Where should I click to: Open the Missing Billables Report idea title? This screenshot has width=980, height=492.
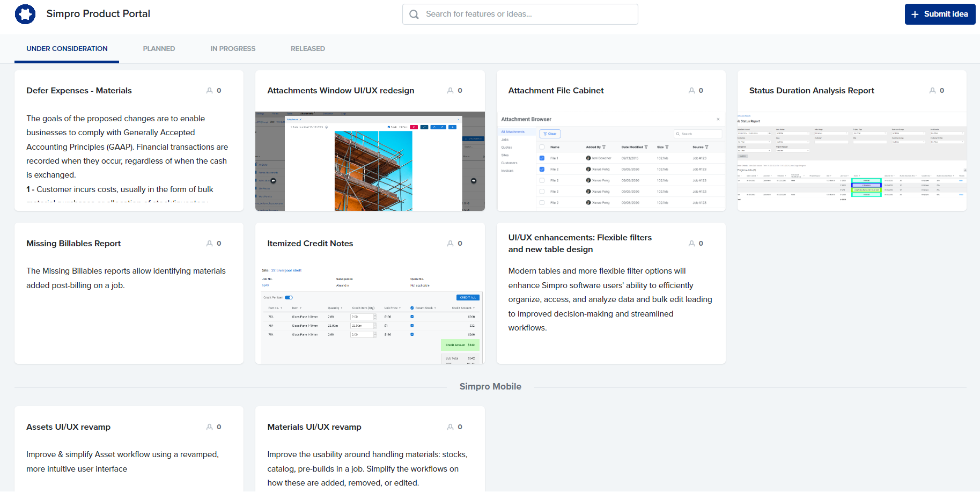73,244
